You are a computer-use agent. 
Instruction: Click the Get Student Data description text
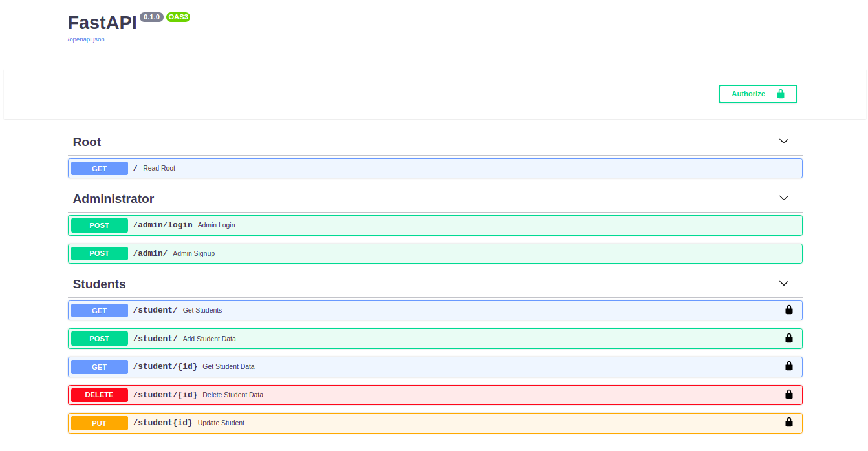[x=228, y=367]
